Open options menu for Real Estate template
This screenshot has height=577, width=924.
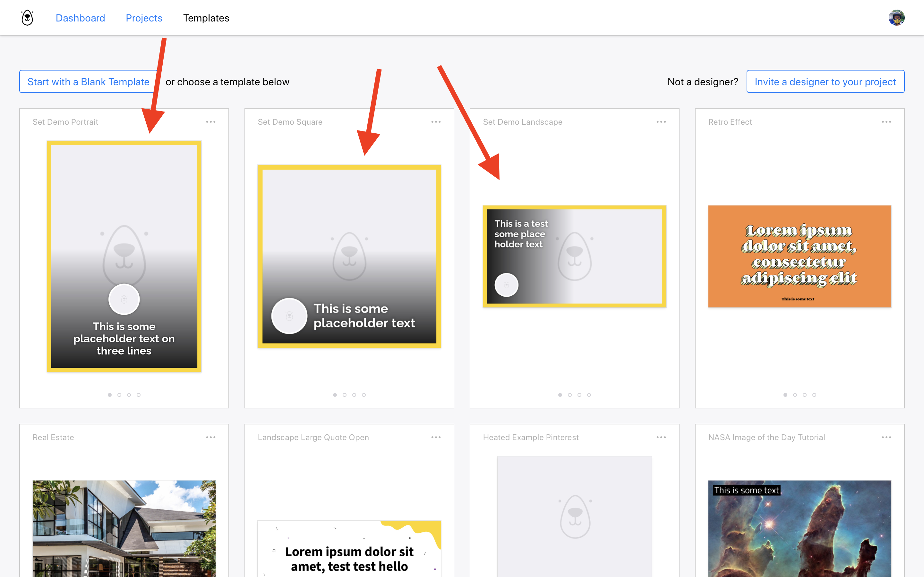211,437
